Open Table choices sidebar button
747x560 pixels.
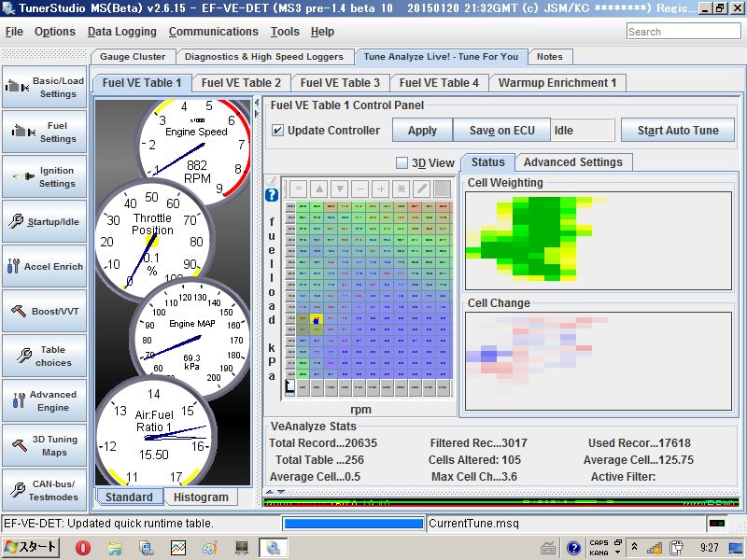pyautogui.click(x=44, y=356)
